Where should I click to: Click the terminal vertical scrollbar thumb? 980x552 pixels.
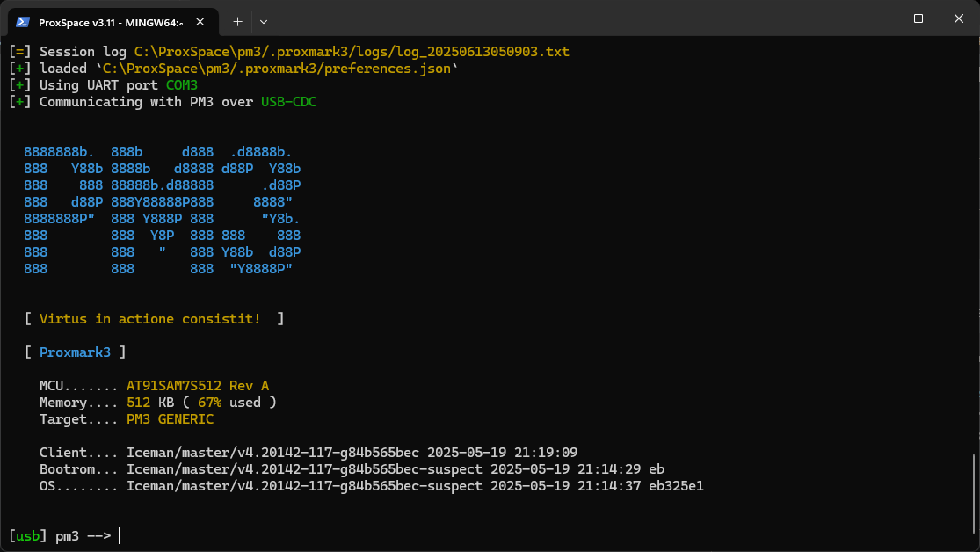click(x=974, y=494)
